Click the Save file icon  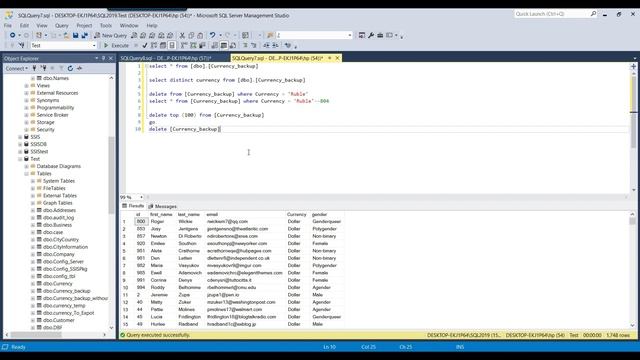click(76, 36)
